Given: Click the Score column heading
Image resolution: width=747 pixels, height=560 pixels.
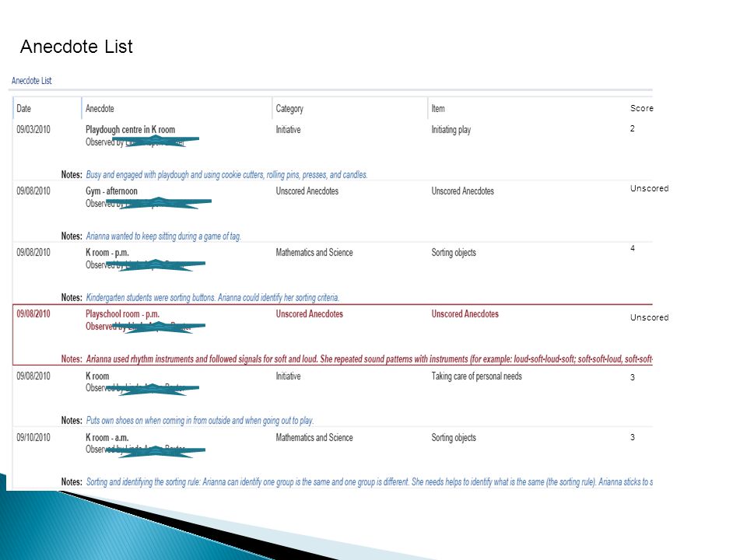Looking at the screenshot, I should coord(641,108).
